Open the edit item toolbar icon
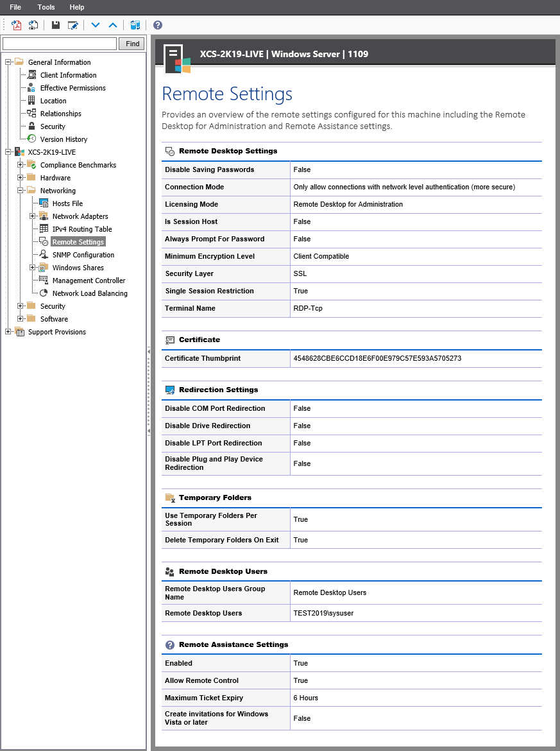Screen dimensions: 560x751 (72, 25)
